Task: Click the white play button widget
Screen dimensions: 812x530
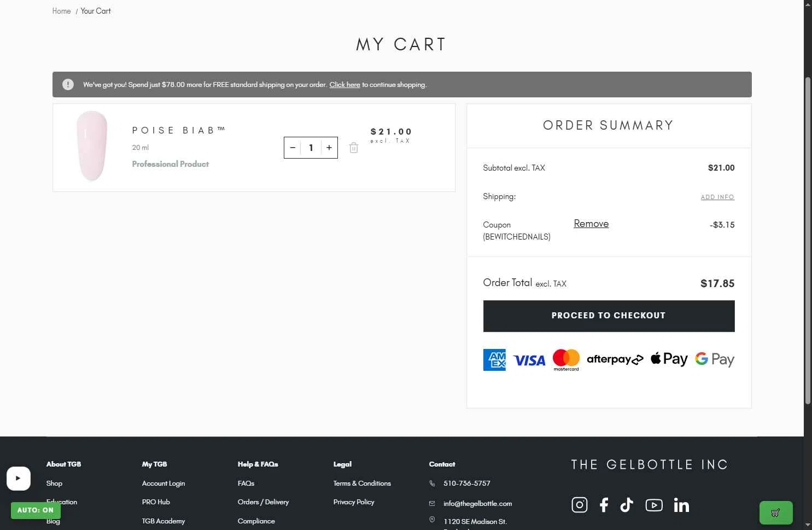Action: pos(18,478)
